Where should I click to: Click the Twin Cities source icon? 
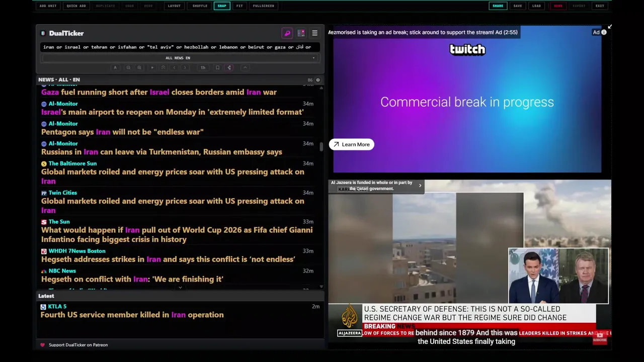click(x=44, y=193)
